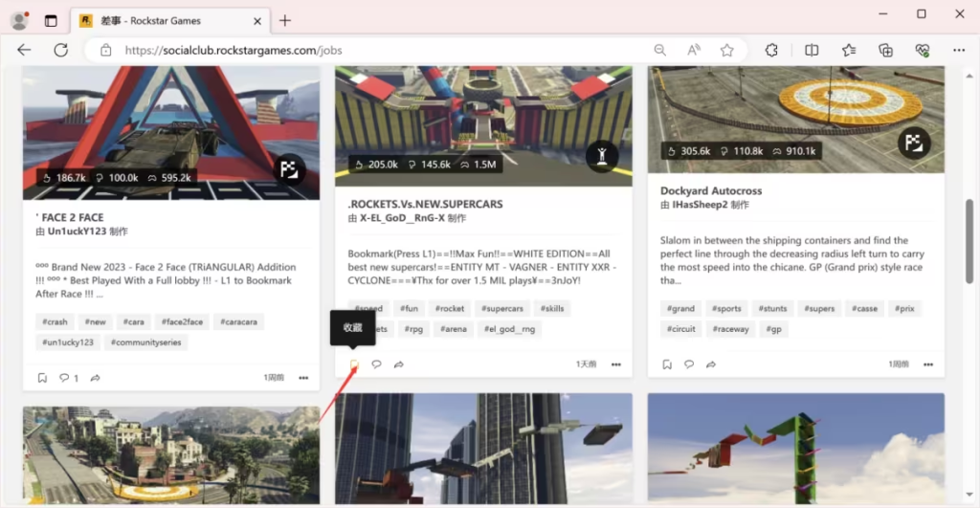
Task: Open more options on Dockyard Autocross card
Action: click(928, 364)
